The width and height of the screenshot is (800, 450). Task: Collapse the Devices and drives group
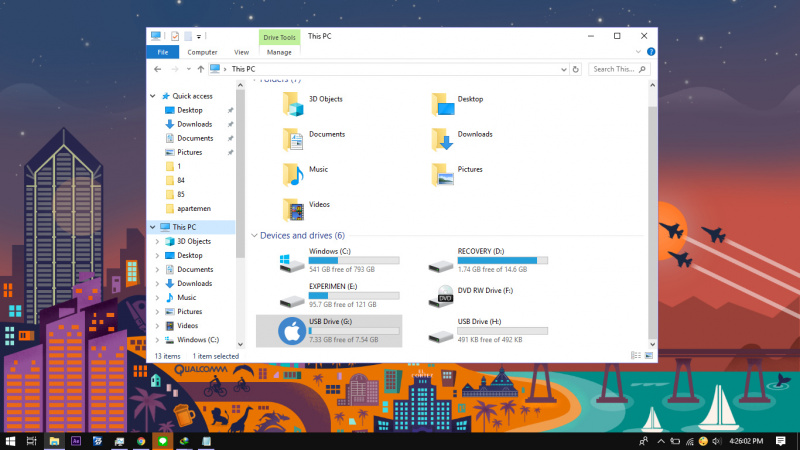(254, 235)
